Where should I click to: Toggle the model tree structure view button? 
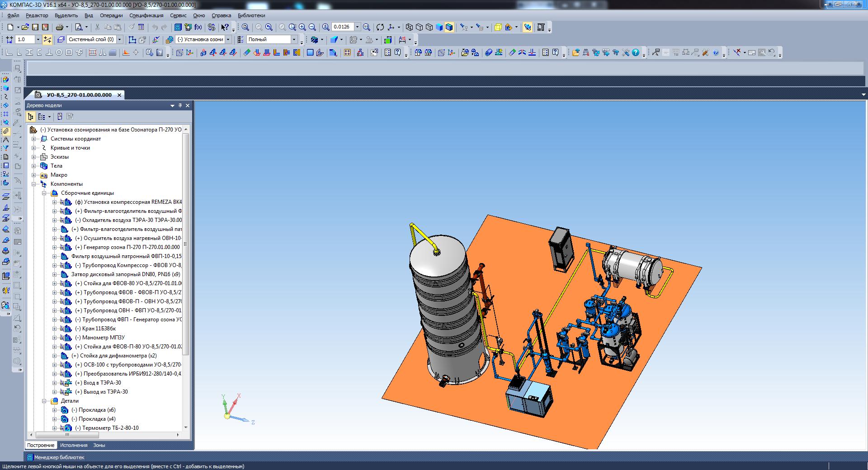point(31,117)
